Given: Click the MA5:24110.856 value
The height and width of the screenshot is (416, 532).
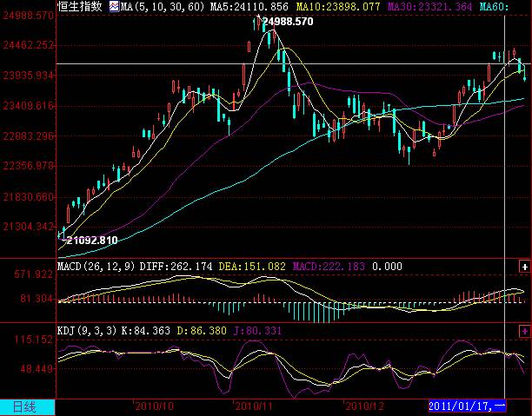Looking at the screenshot, I should pyautogui.click(x=249, y=6).
